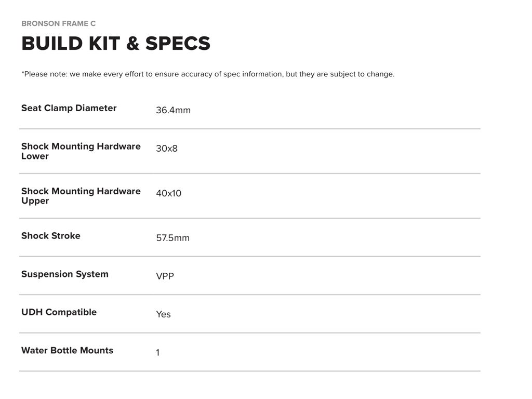Click the 36.4mm seat clamp value
This screenshot has height=399, width=532.
[173, 110]
